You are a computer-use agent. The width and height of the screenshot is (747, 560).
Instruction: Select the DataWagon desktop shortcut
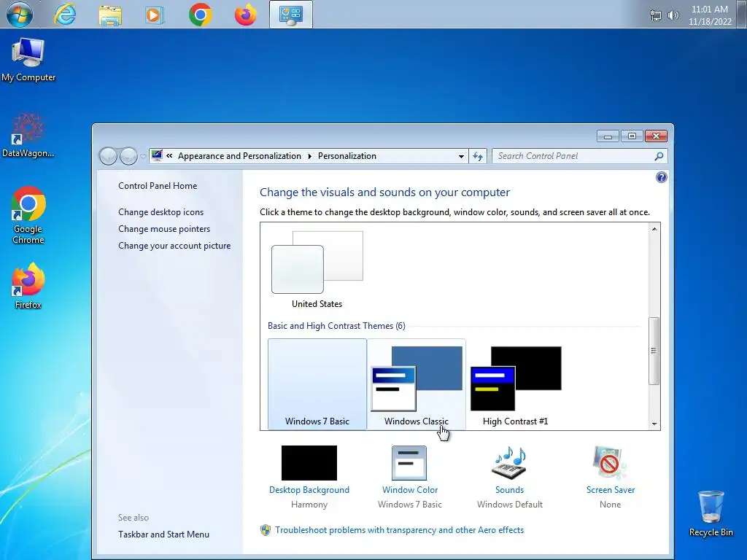[28, 135]
